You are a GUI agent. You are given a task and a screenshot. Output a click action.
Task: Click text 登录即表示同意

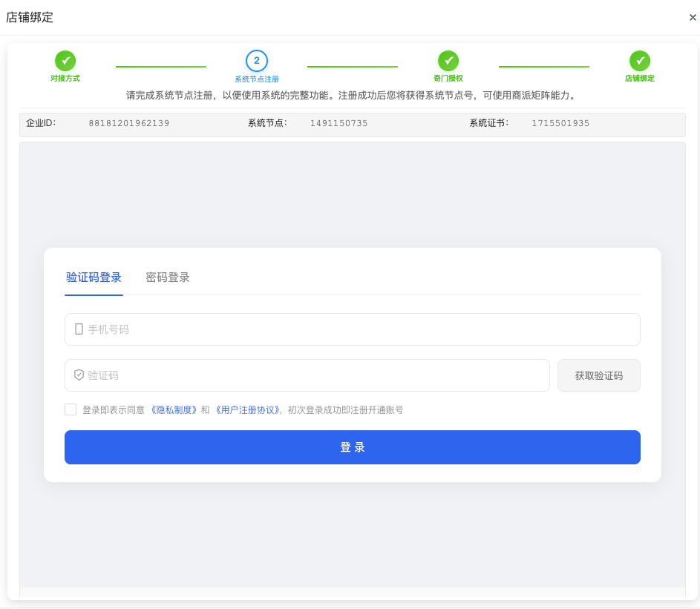coord(114,409)
